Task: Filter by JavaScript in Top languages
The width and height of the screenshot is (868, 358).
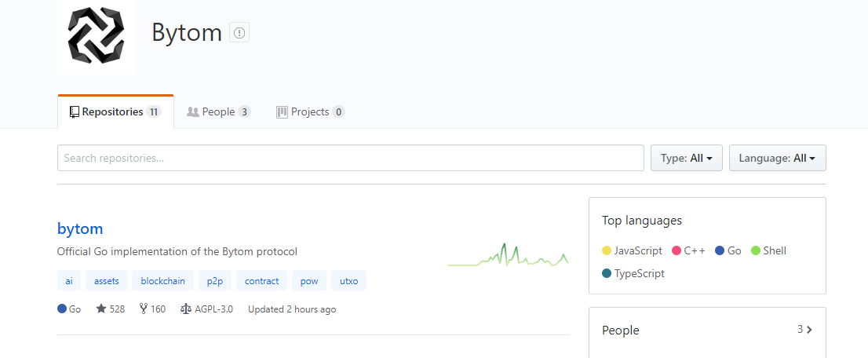Action: point(632,250)
